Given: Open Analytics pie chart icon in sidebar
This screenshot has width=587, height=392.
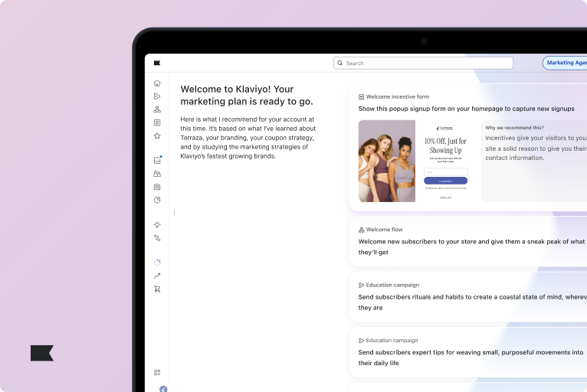Looking at the screenshot, I should 157,200.
